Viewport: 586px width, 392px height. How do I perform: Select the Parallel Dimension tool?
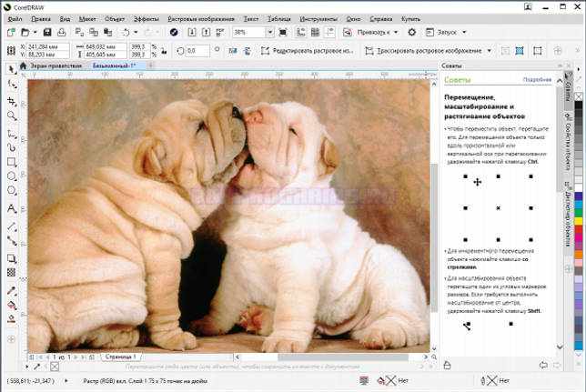12,226
